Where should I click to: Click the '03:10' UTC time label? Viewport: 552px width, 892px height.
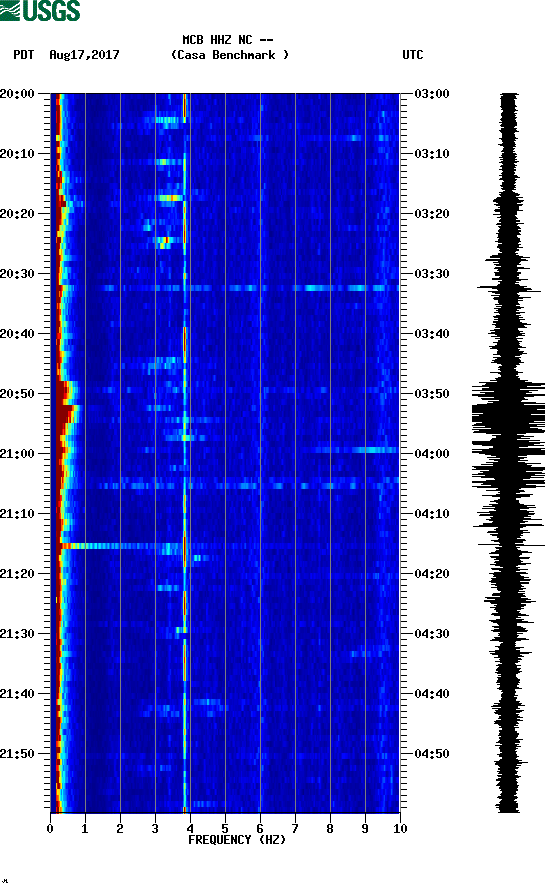(432, 154)
